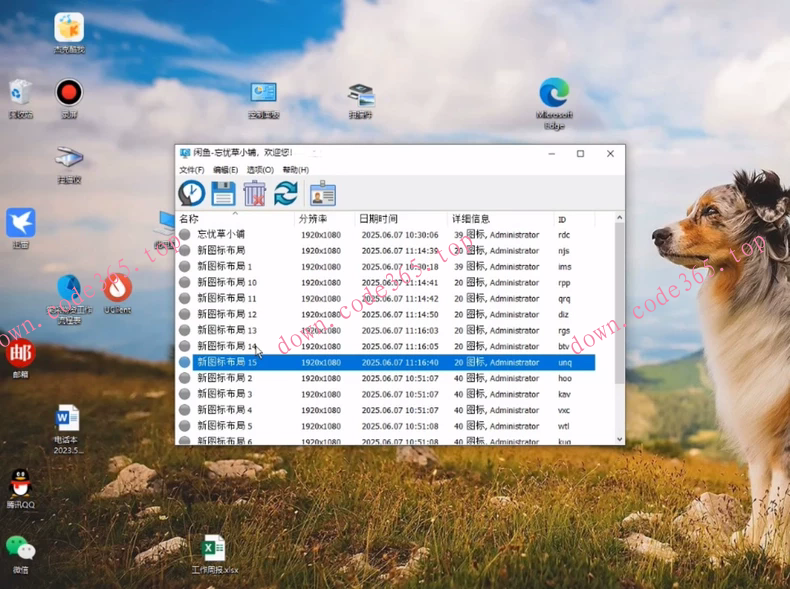Screen dimensions: 790x589
Task: Click the circle icon beside 新图标布局 2
Action: (x=185, y=378)
